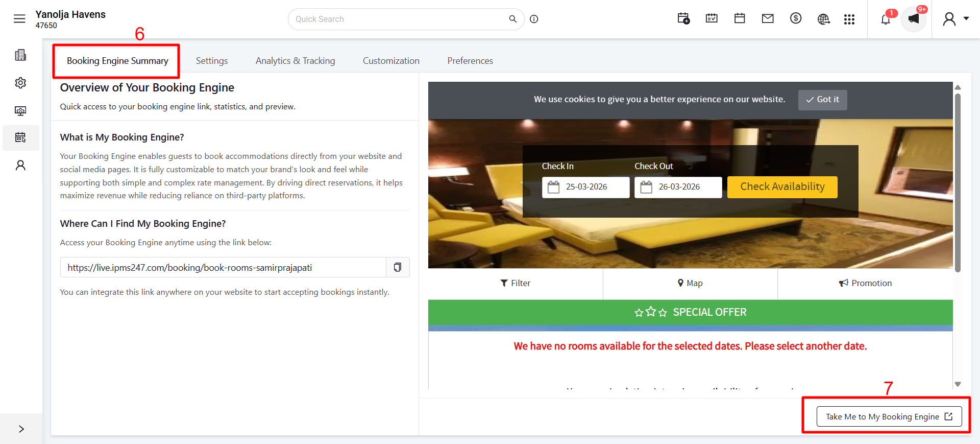Open the globe channel icon

tap(823, 19)
